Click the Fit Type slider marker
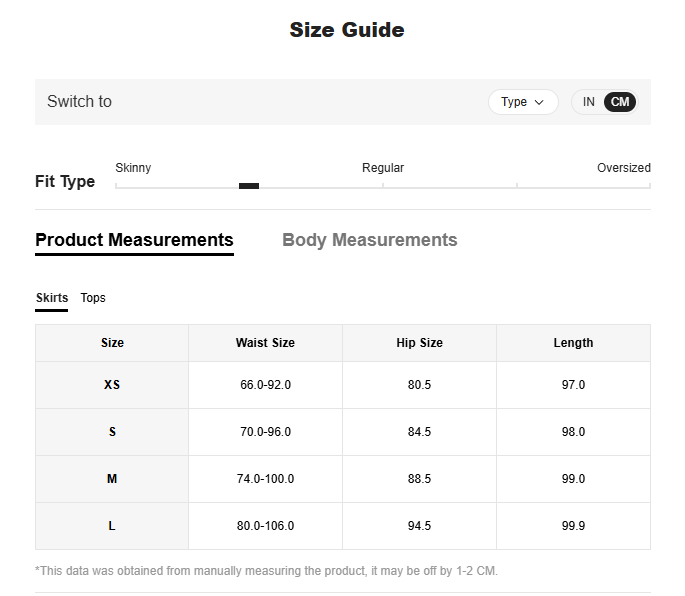 click(x=249, y=186)
